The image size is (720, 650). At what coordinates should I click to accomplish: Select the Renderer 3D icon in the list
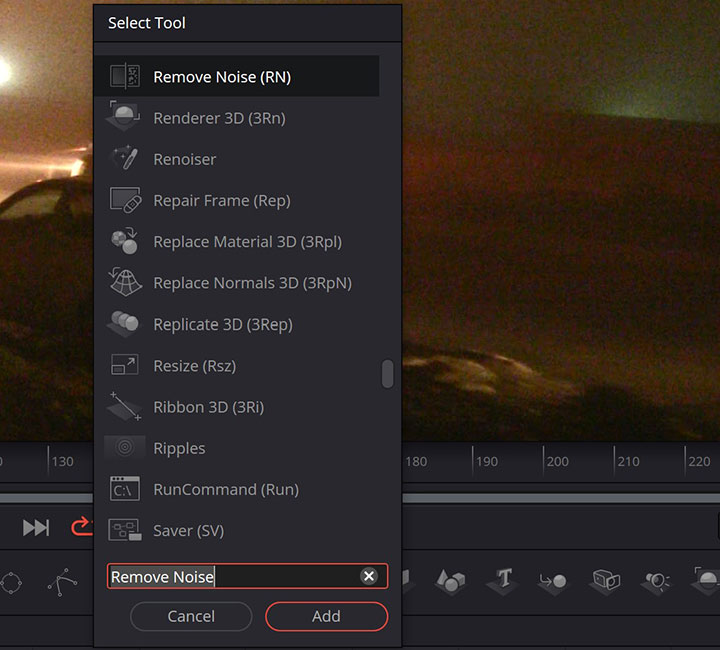point(124,116)
